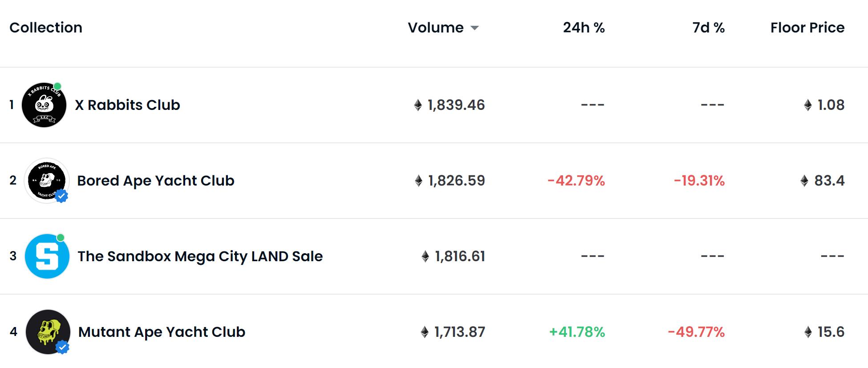Image resolution: width=868 pixels, height=368 pixels.
Task: Open the Mutant Ape Yacht Club link
Action: pos(162,332)
